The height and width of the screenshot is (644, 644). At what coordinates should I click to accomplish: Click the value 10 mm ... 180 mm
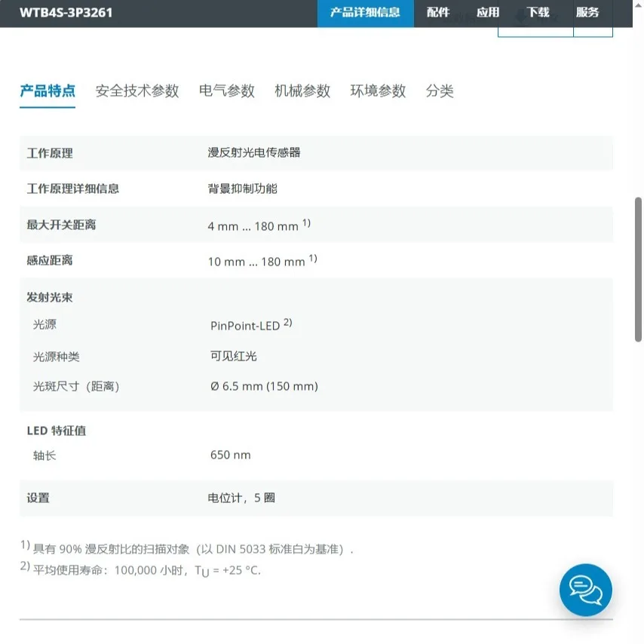[256, 262]
